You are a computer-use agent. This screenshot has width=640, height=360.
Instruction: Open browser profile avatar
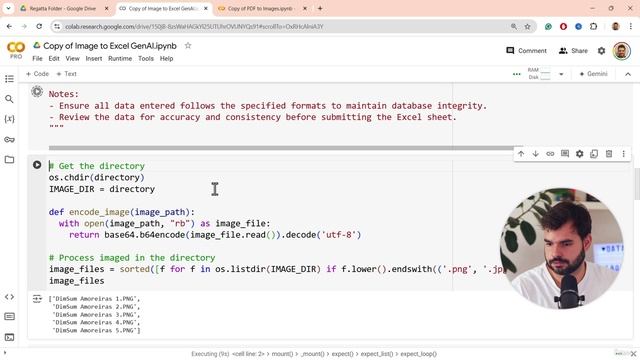coord(616,27)
